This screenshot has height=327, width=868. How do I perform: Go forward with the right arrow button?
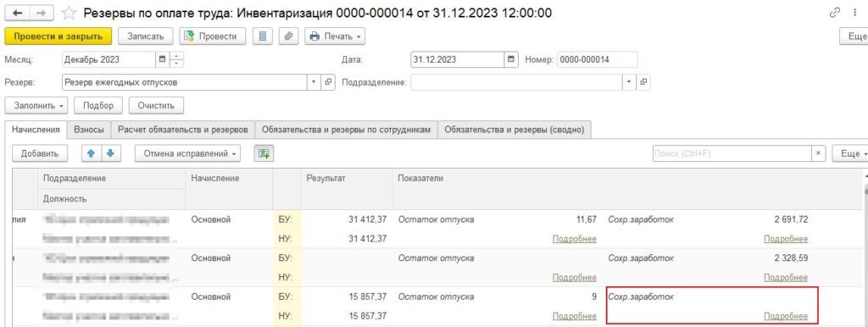[41, 13]
